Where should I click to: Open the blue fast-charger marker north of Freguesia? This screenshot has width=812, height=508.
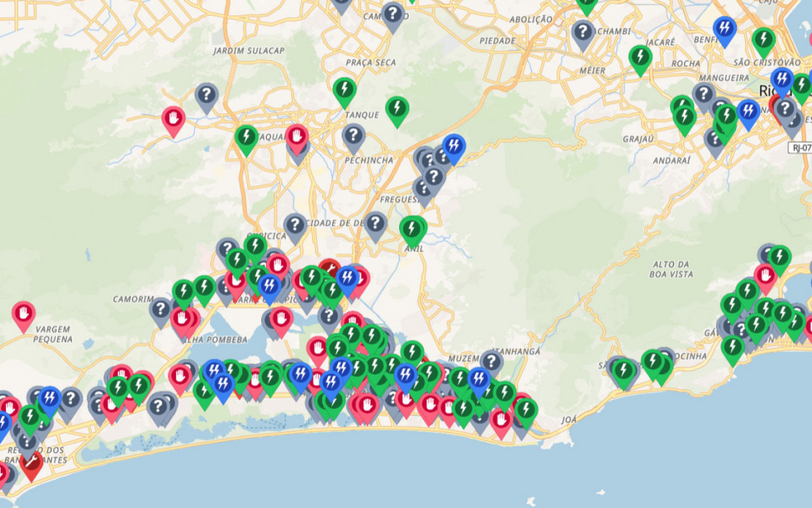(x=454, y=147)
